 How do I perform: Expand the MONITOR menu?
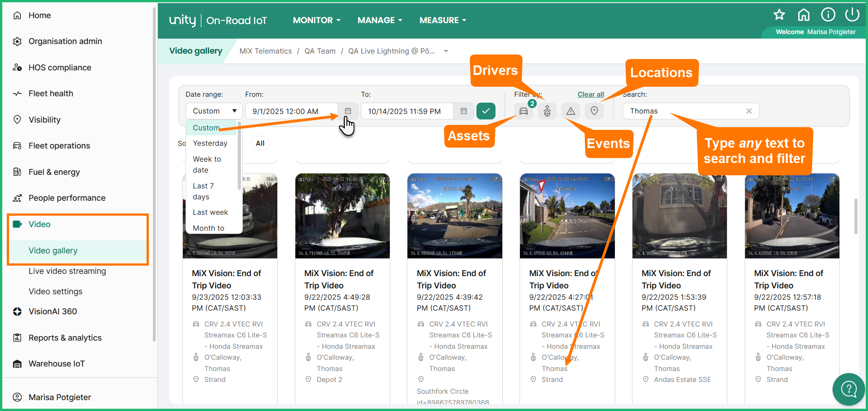point(317,20)
